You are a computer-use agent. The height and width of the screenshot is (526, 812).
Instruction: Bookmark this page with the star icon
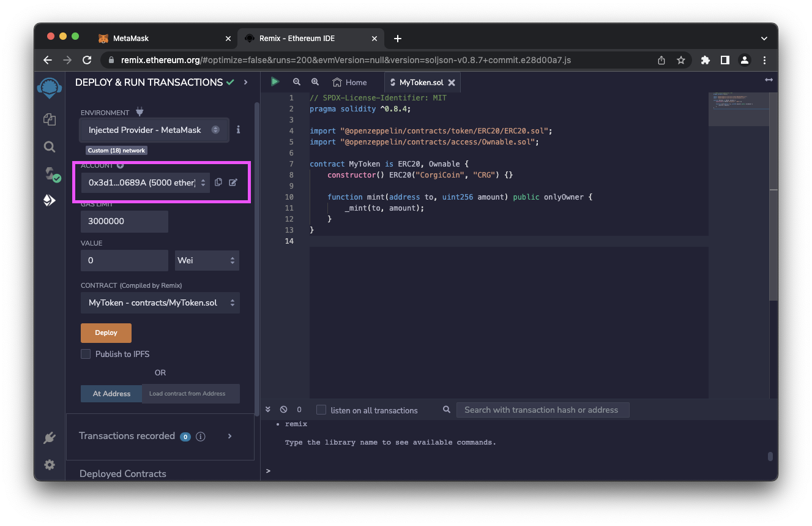click(680, 60)
